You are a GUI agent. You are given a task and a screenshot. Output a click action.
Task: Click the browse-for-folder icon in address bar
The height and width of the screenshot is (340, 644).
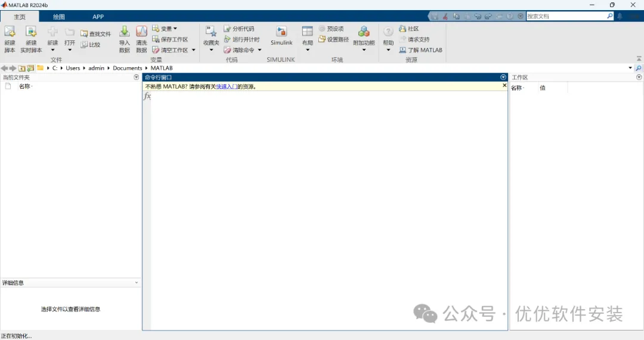click(30, 68)
